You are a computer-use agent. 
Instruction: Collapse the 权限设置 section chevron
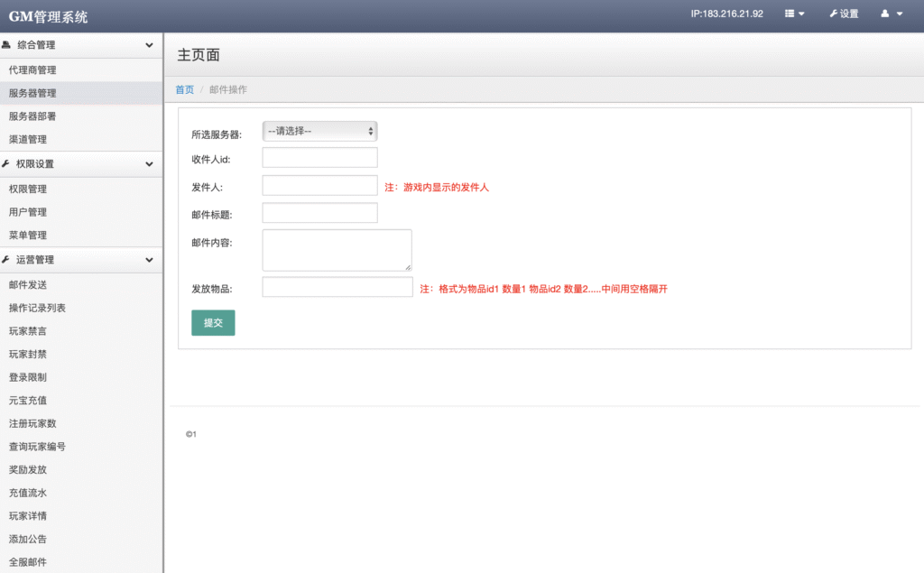(151, 164)
